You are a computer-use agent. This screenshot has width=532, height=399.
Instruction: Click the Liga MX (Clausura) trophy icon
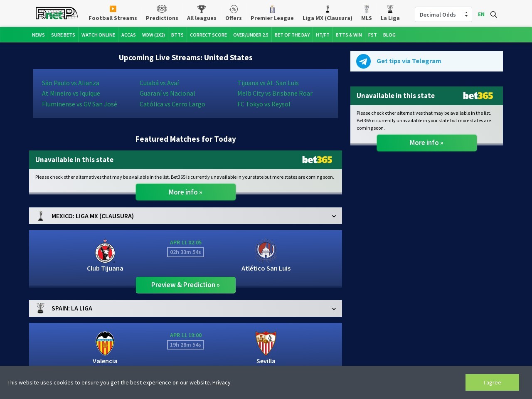pyautogui.click(x=328, y=9)
